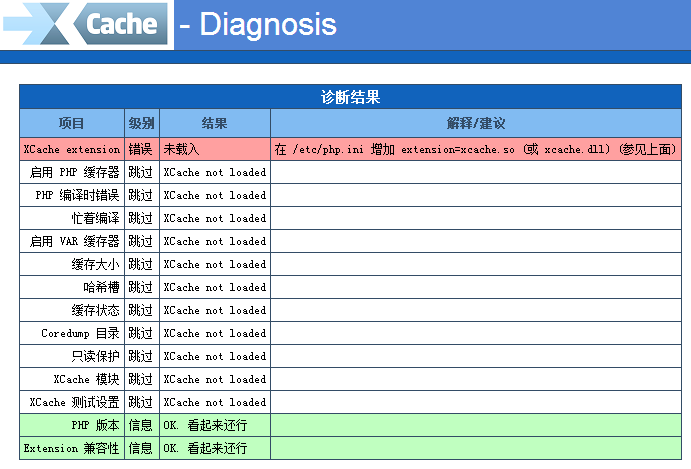Image resolution: width=691 pixels, height=469 pixels.
Task: Click the '缓存大小' row label
Action: click(95, 264)
